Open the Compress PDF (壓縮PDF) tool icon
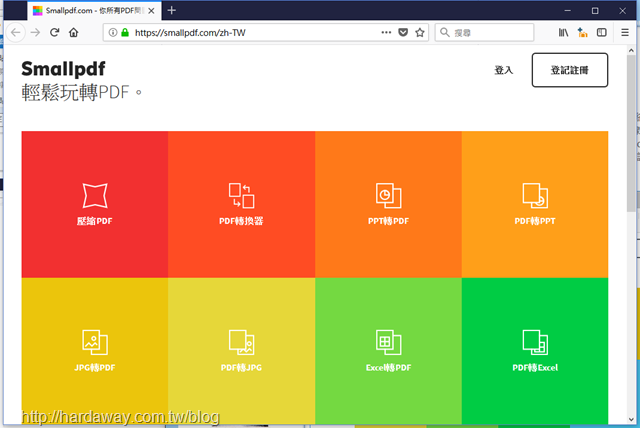Image resolution: width=640 pixels, height=428 pixels. (x=95, y=195)
